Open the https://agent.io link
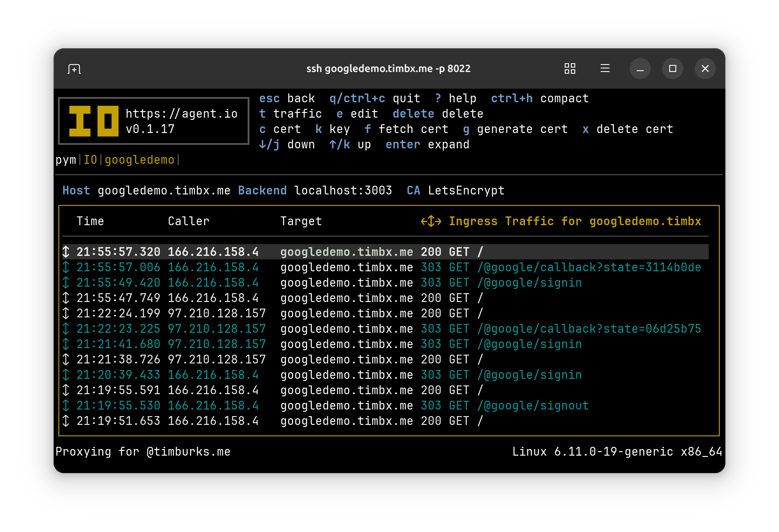 coord(181,114)
